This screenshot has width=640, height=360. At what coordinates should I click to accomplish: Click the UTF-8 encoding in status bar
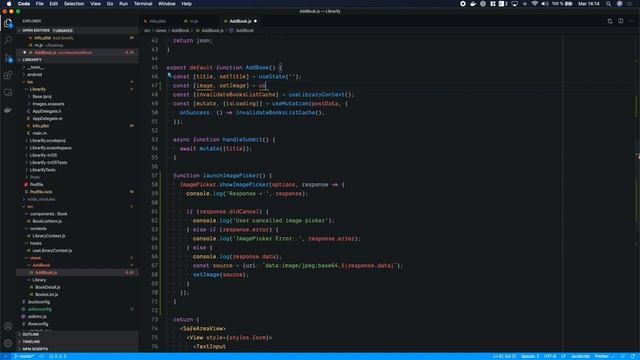549,356
